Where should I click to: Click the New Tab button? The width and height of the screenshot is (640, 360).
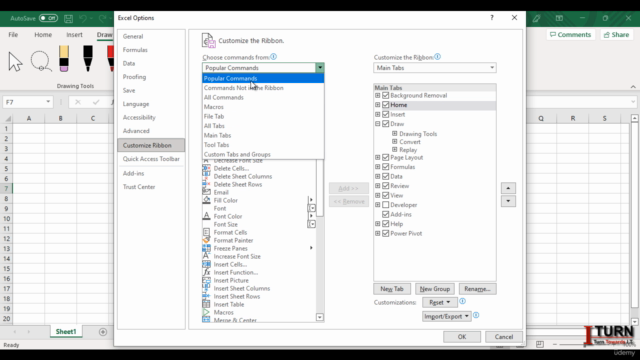[392, 289]
